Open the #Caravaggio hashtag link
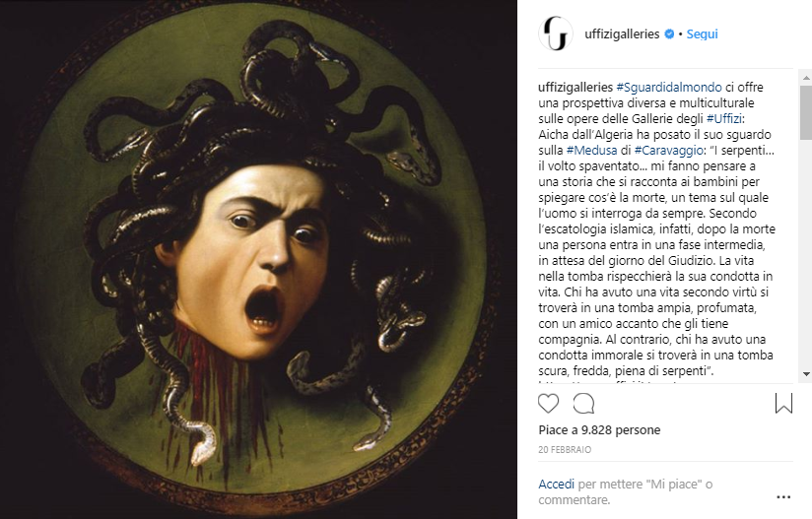Viewport: 812px width, 519px height. pos(668,150)
